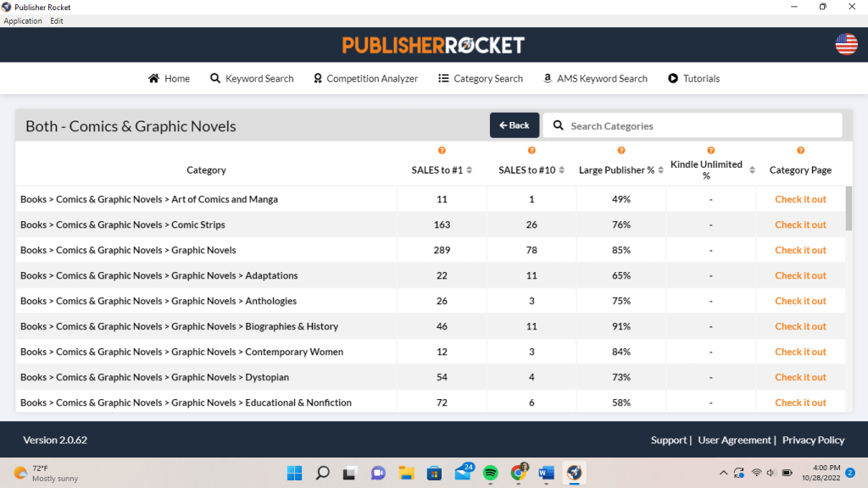This screenshot has height=488, width=868.
Task: Click volume icon in system tray
Action: pyautogui.click(x=771, y=473)
